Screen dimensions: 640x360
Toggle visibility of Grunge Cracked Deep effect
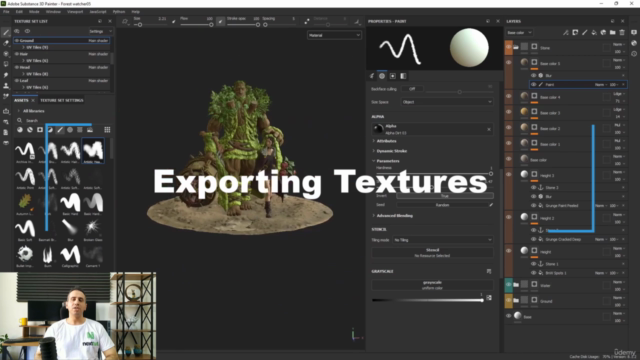(x=533, y=239)
